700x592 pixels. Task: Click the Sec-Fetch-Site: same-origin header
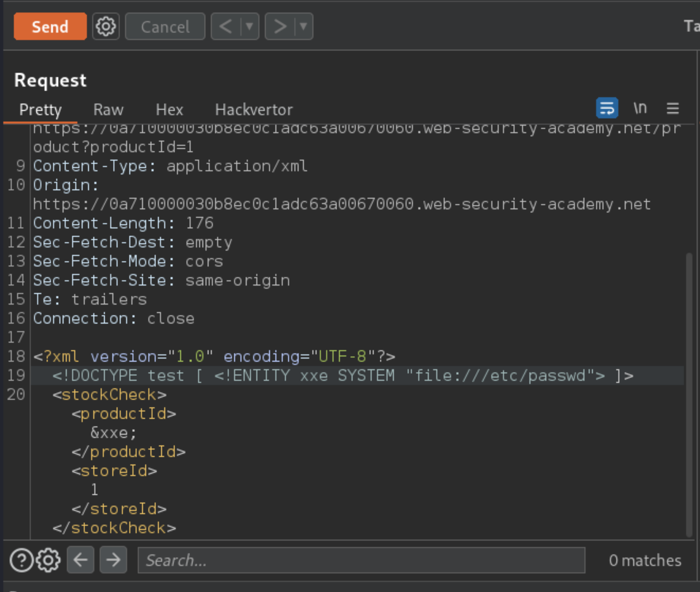[x=162, y=280]
